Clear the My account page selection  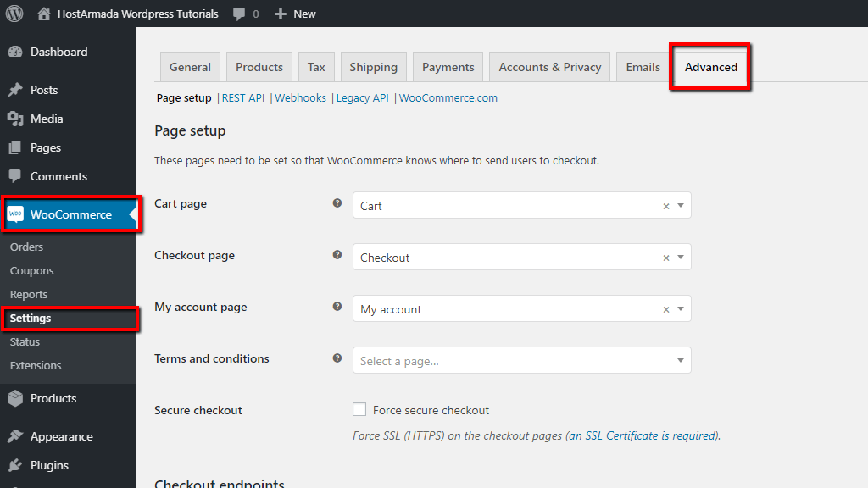coord(665,309)
